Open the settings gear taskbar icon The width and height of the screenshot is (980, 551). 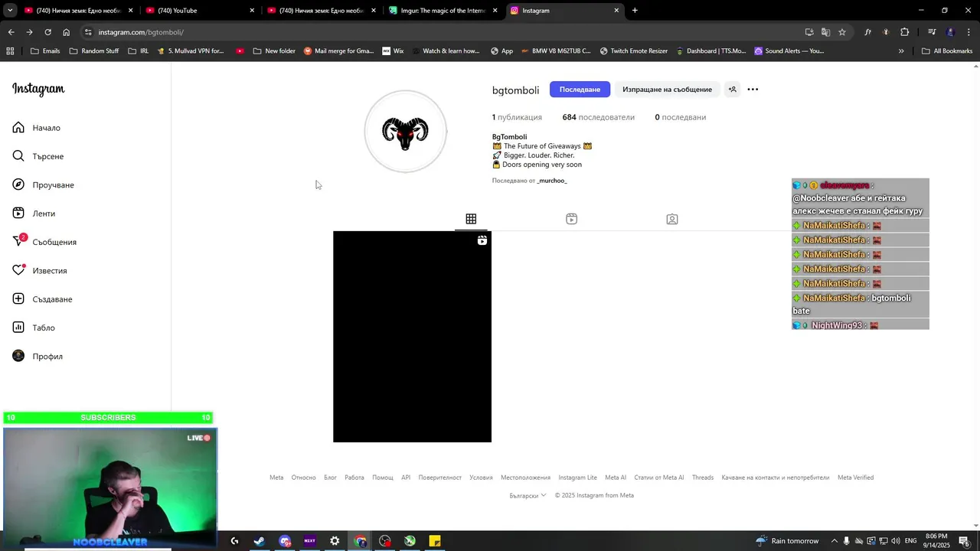[x=335, y=541]
